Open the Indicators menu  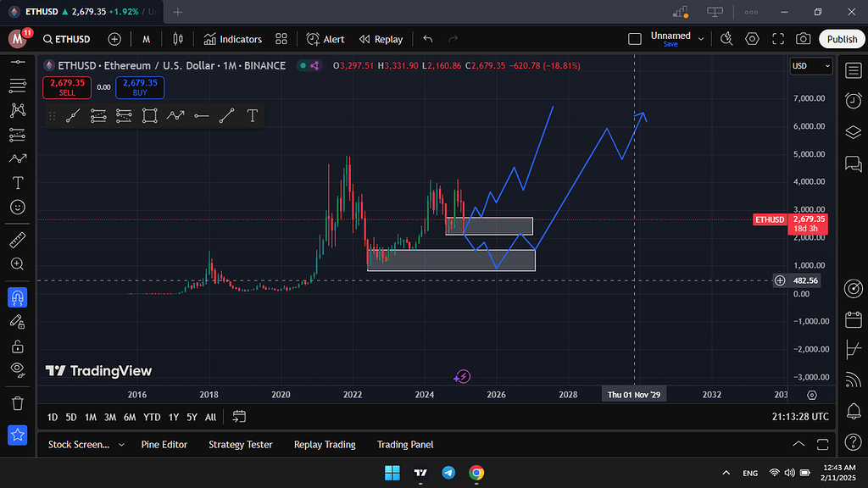[232, 39]
